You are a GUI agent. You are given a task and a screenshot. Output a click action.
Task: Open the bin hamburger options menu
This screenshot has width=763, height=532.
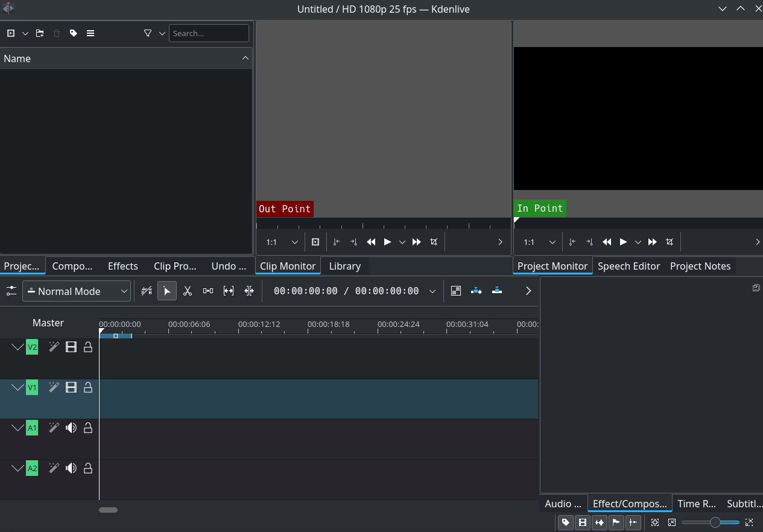[90, 33]
